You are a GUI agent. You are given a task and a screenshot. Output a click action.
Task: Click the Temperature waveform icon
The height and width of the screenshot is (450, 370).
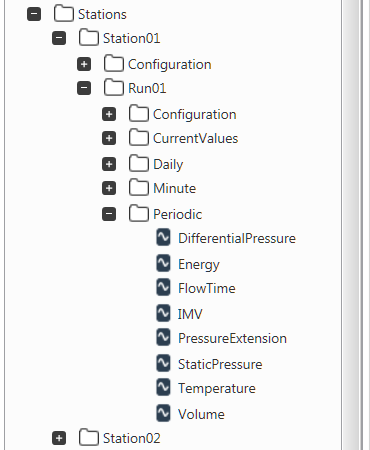[x=163, y=387]
